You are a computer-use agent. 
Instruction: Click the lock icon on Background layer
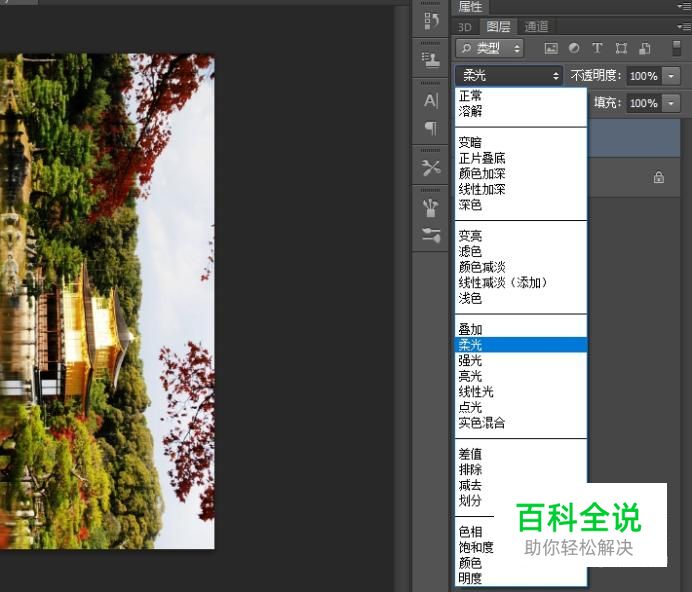658,177
